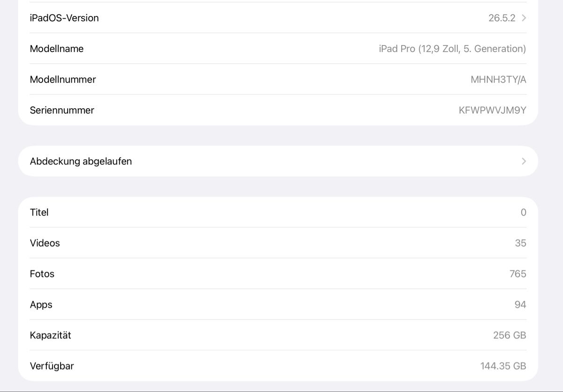Tap the Modellname label

coord(57,49)
